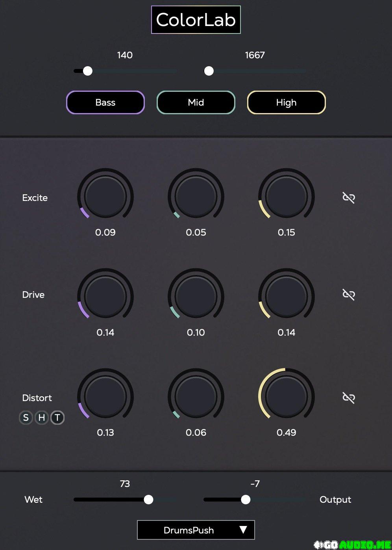This screenshot has height=550, width=392.
Task: Click the Excite row label
Action: click(35, 198)
